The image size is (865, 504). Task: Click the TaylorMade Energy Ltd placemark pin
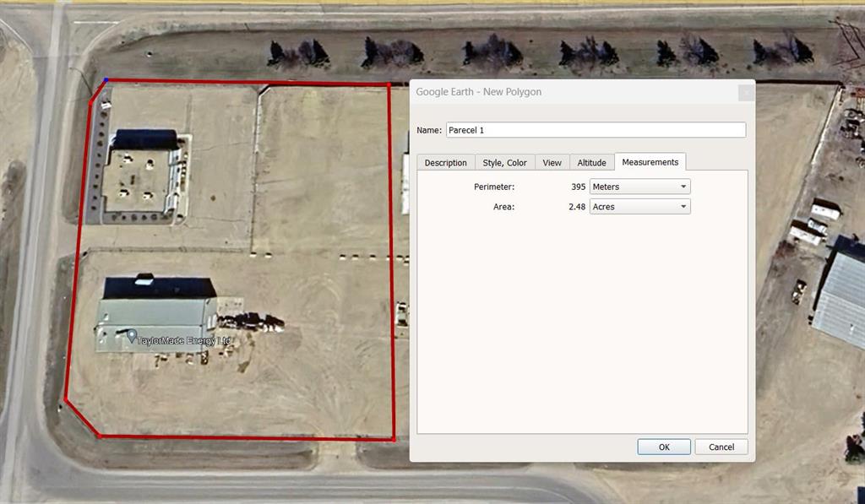[x=132, y=336]
